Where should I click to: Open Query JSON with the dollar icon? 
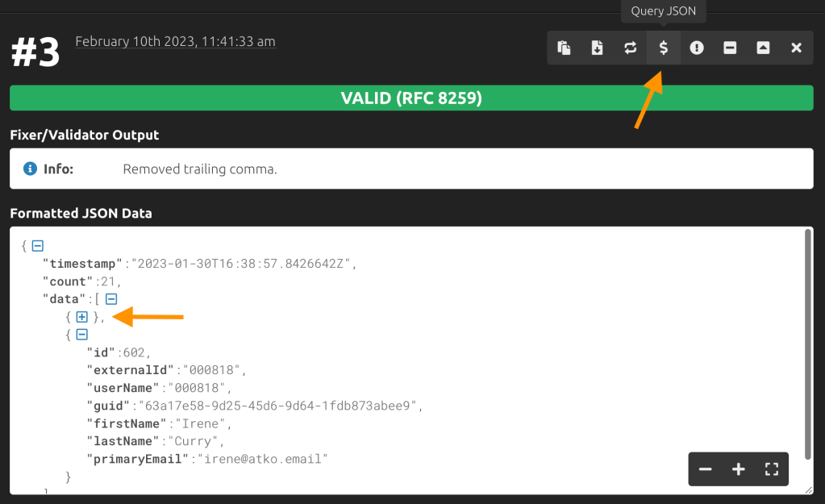664,48
